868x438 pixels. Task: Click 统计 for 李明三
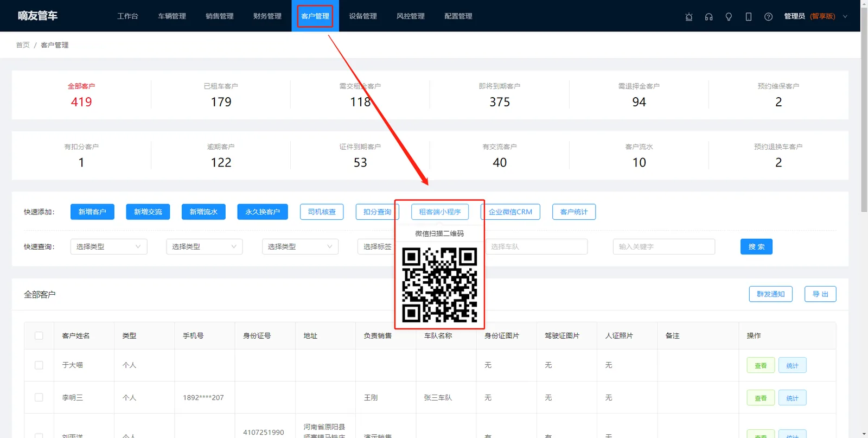point(793,398)
